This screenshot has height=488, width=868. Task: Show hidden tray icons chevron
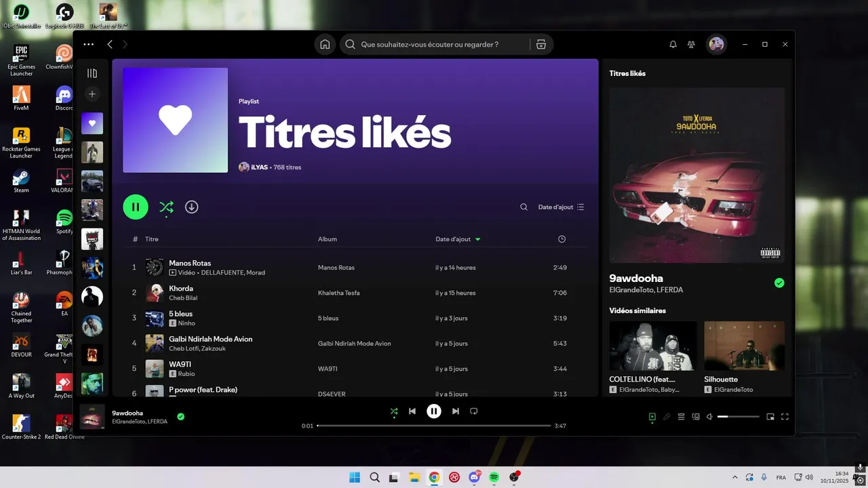coord(734,477)
